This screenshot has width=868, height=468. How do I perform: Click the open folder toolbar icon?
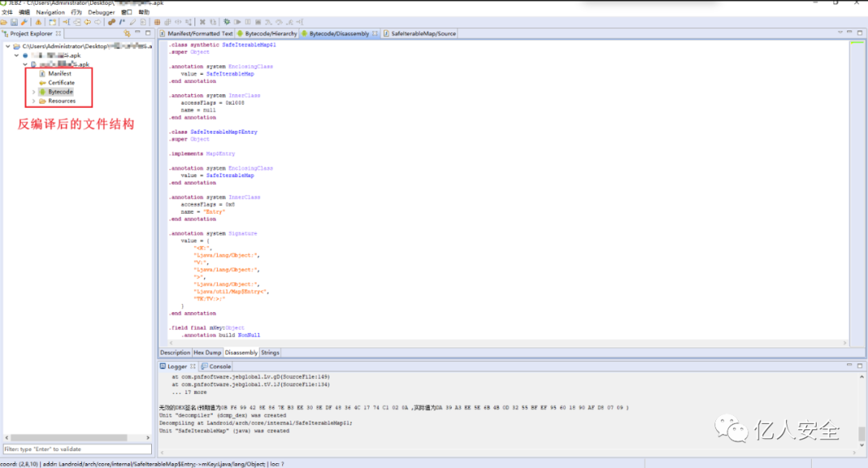click(3, 23)
